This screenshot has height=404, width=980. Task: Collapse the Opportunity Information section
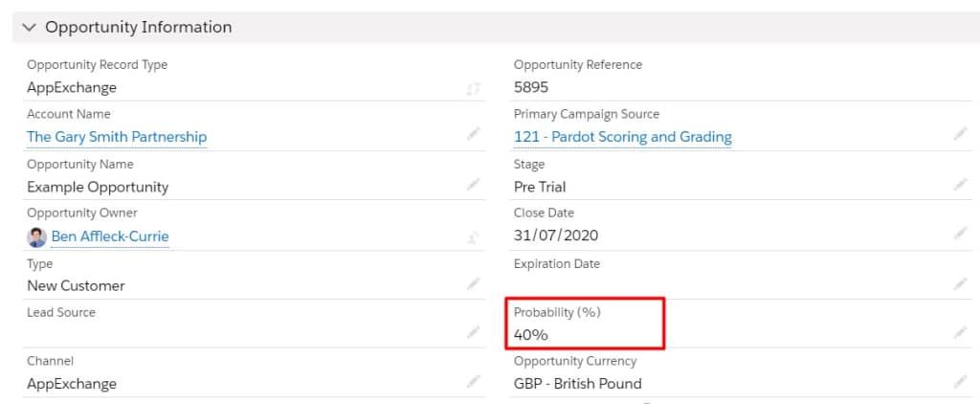pos(30,28)
